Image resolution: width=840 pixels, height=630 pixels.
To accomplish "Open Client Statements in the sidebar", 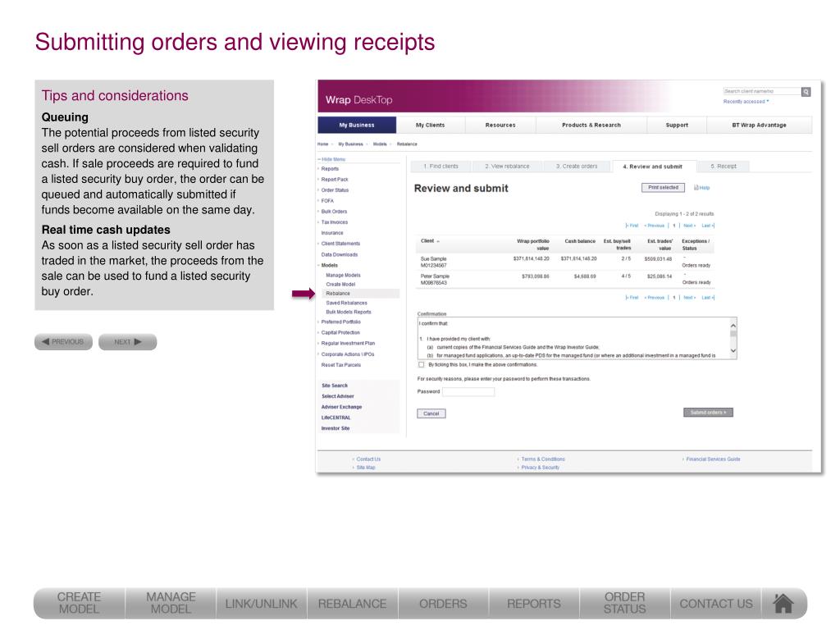I will (340, 244).
